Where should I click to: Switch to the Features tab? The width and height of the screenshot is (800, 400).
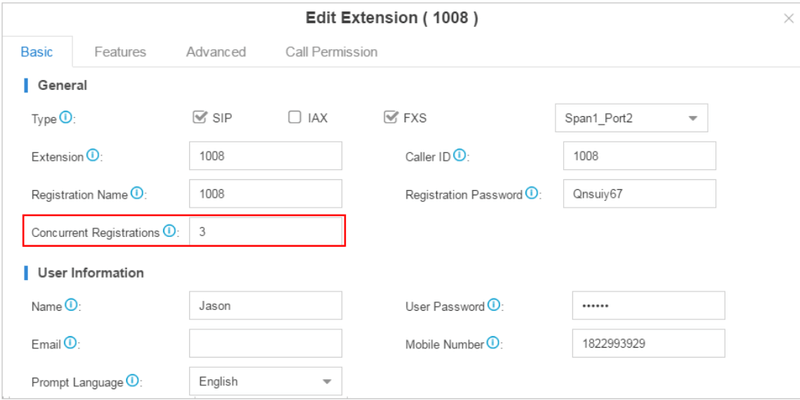[120, 52]
